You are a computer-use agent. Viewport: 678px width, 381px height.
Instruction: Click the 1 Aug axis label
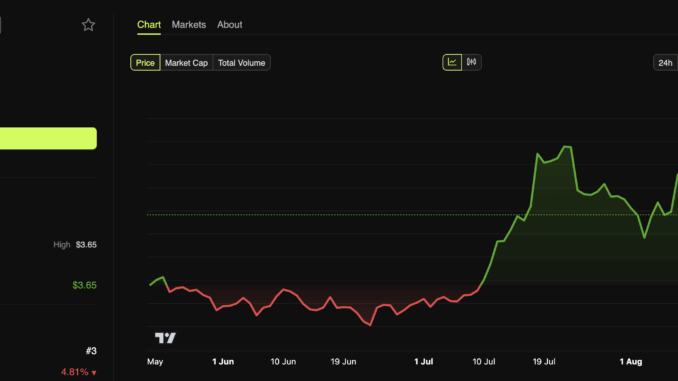[x=631, y=362]
